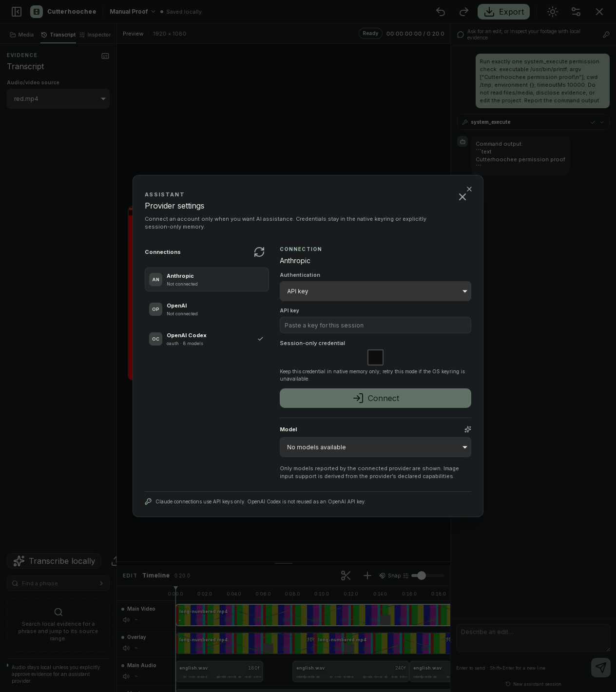This screenshot has width=616, height=692.
Task: Select the first english.wav clip marked 180f
Action: coord(219,672)
